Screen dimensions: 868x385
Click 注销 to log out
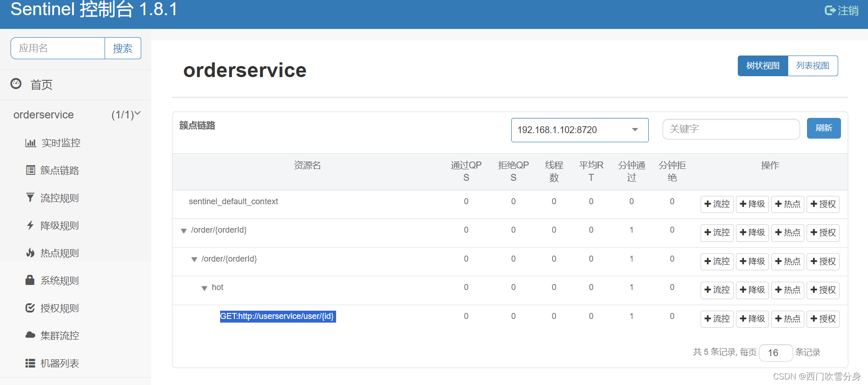tap(848, 10)
